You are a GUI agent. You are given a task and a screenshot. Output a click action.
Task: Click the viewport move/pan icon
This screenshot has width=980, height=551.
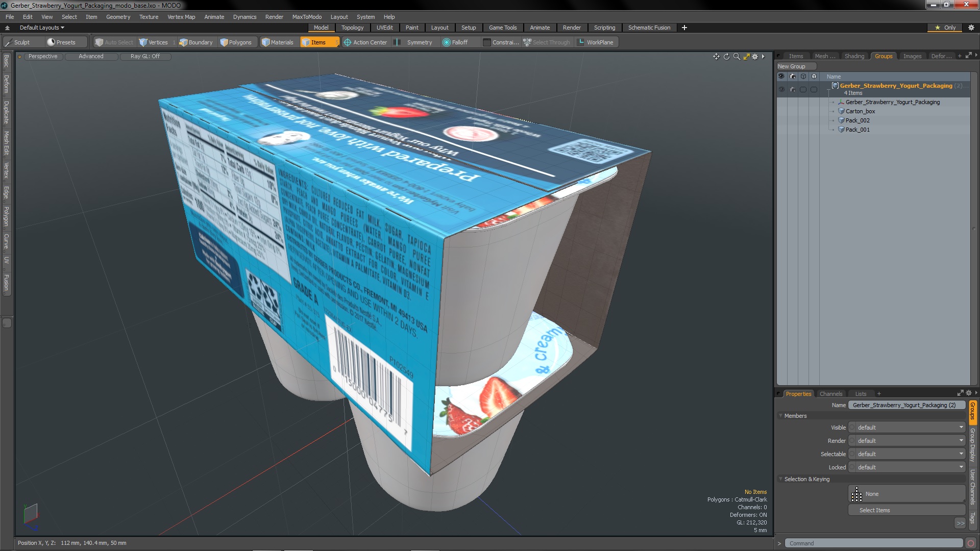tap(716, 57)
